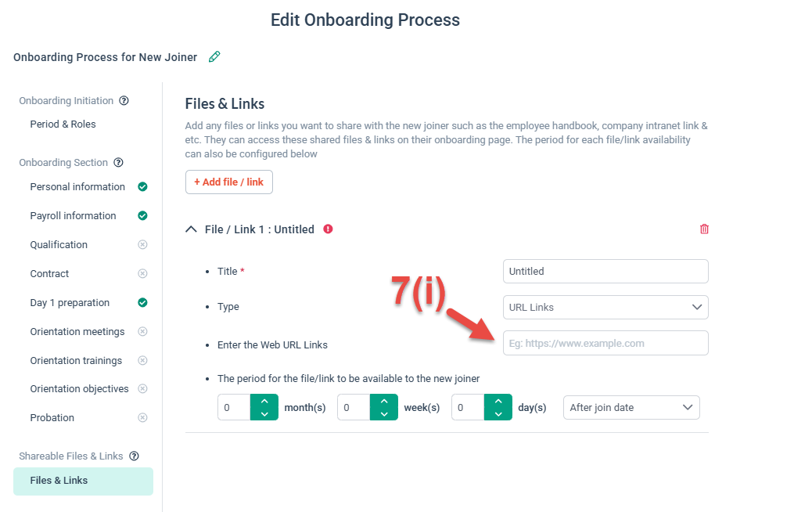812x512 pixels.
Task: Open help info for Shareable Files & Links
Action: (x=134, y=456)
